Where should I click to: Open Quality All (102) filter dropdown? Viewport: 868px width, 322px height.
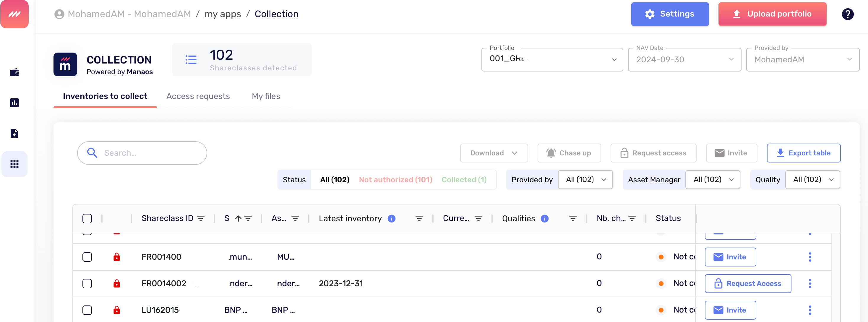pos(812,180)
